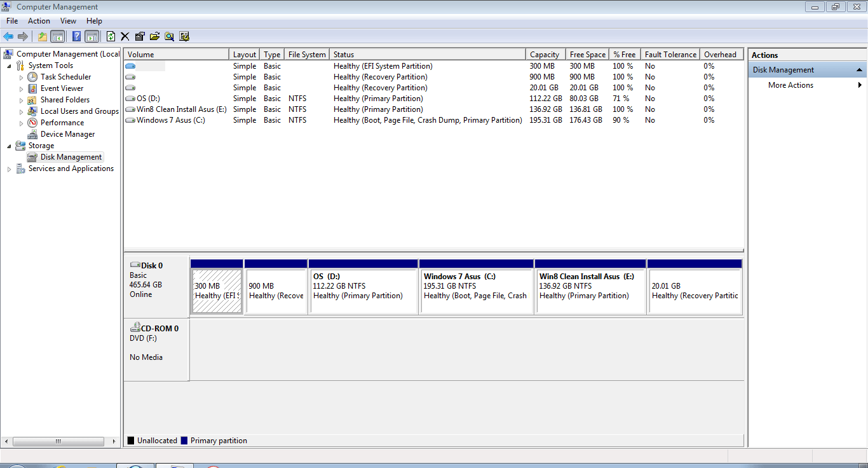Screen dimensions: 868x468
Task: Open the File menu
Action: [12, 21]
